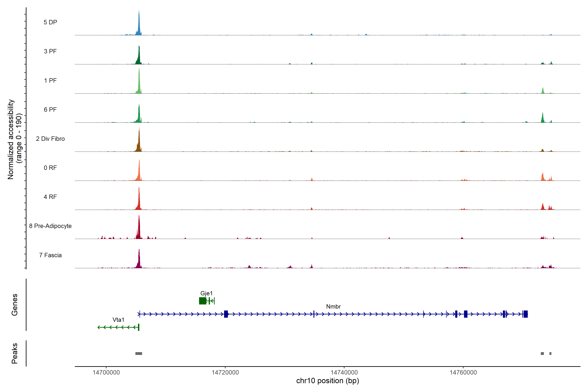Click the green Gje1 exon block
Image resolution: width=588 pixels, height=392 pixels.
(203, 301)
